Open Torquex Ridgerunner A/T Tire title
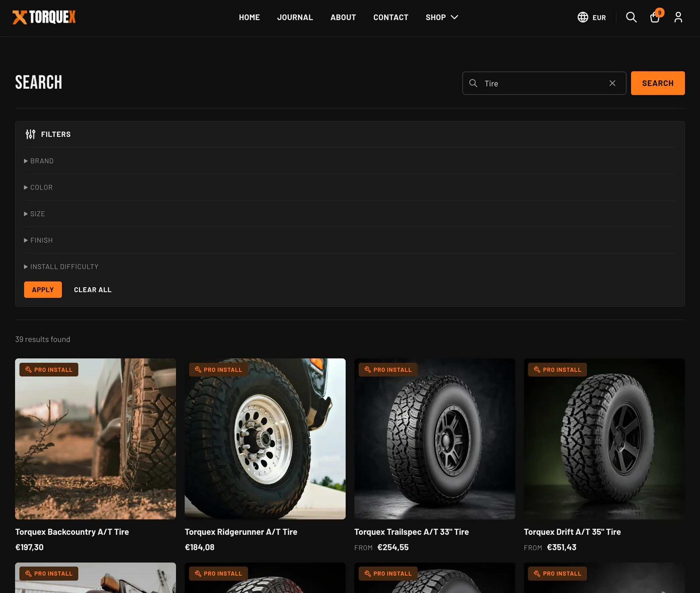 241,532
